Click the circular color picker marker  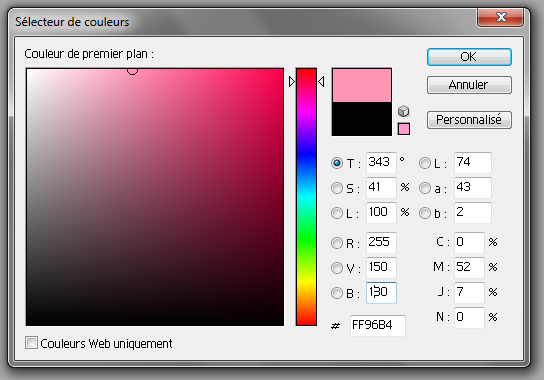(x=132, y=70)
